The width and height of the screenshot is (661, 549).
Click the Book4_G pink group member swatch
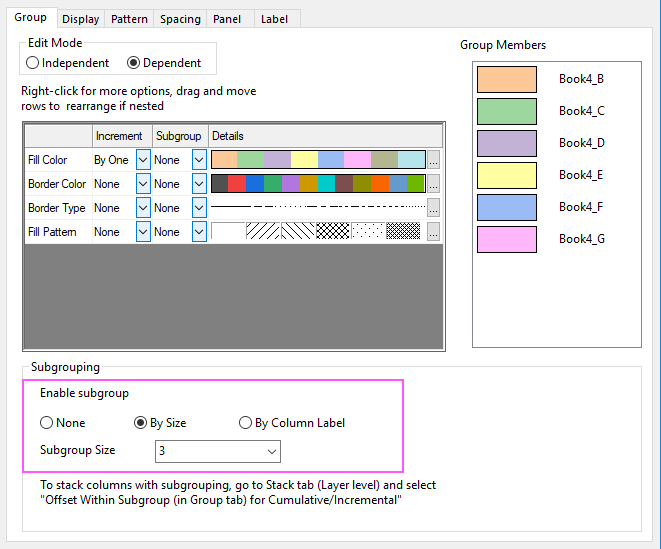pyautogui.click(x=506, y=239)
